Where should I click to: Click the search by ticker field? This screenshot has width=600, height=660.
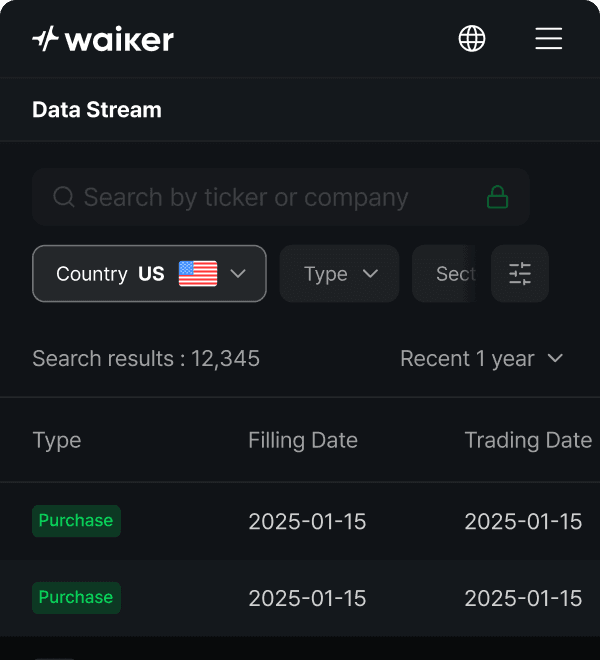[x=260, y=197]
